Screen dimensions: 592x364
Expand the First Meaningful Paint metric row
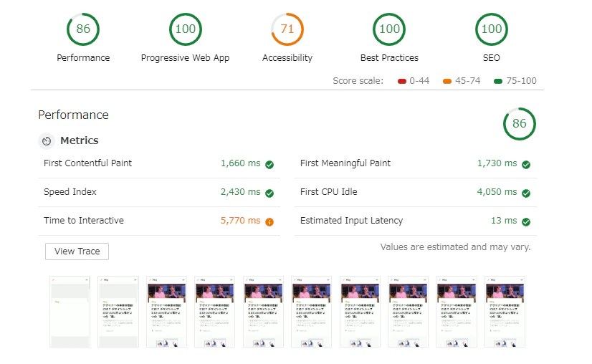click(416, 164)
